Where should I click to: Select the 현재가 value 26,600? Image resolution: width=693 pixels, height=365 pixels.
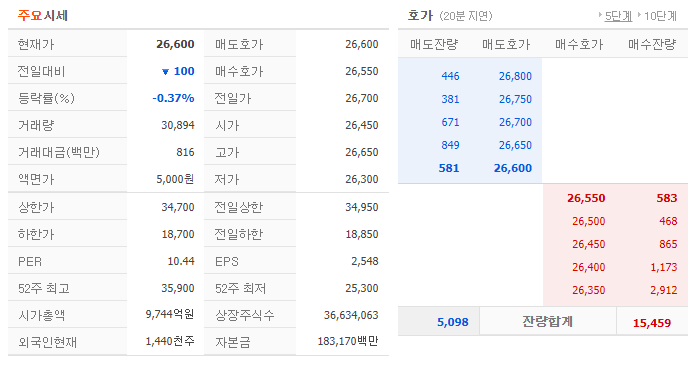175,44
